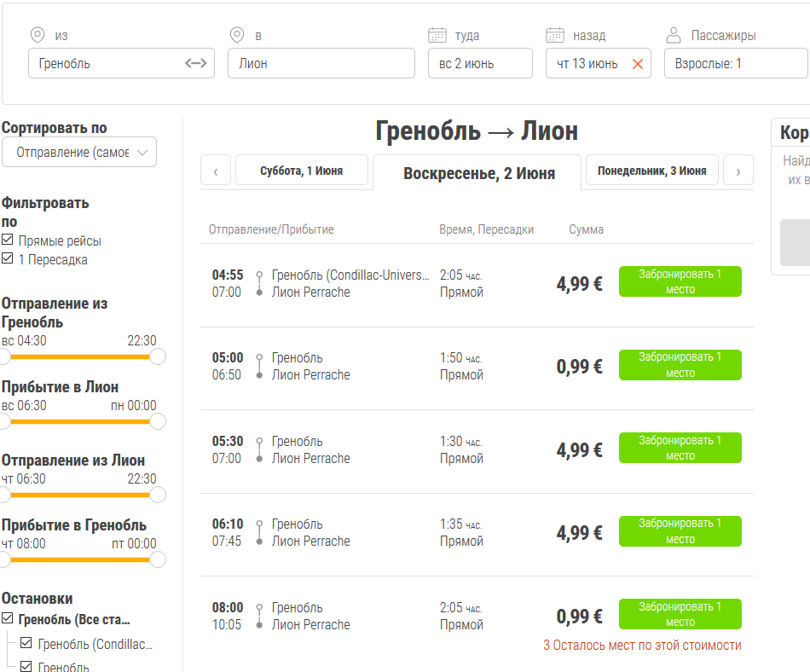Click the location pin icon next to 'в'
Image resolution: width=810 pixels, height=672 pixels.
[x=238, y=35]
